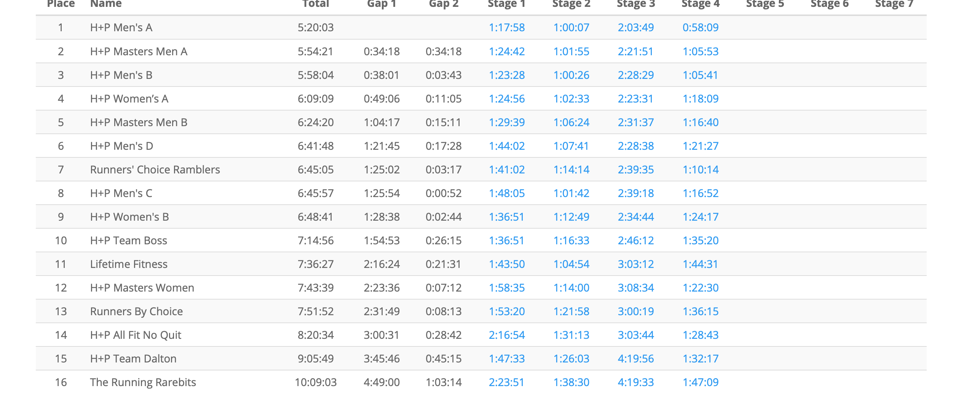The width and height of the screenshot is (980, 404).
Task: Click the Gap 1 column header
Action: click(381, 4)
